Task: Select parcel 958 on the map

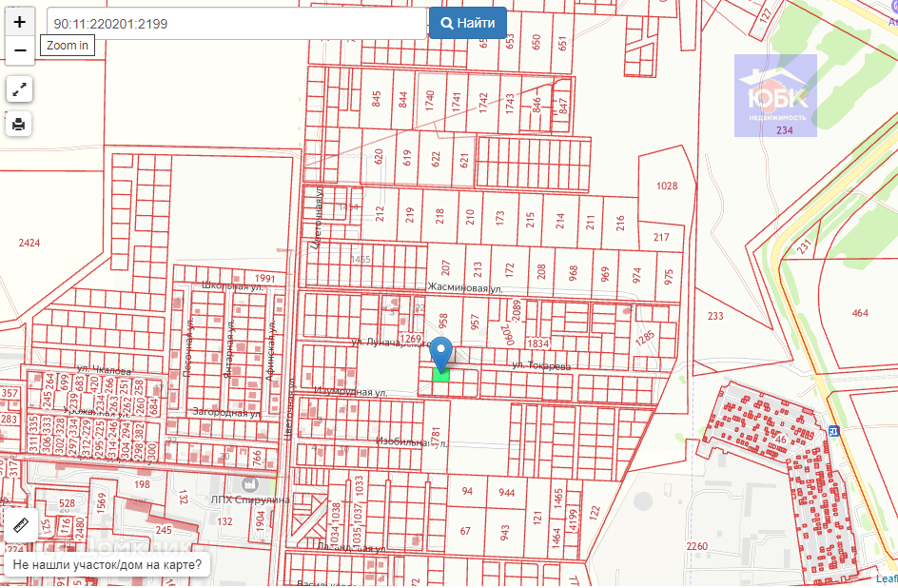Action: click(442, 321)
